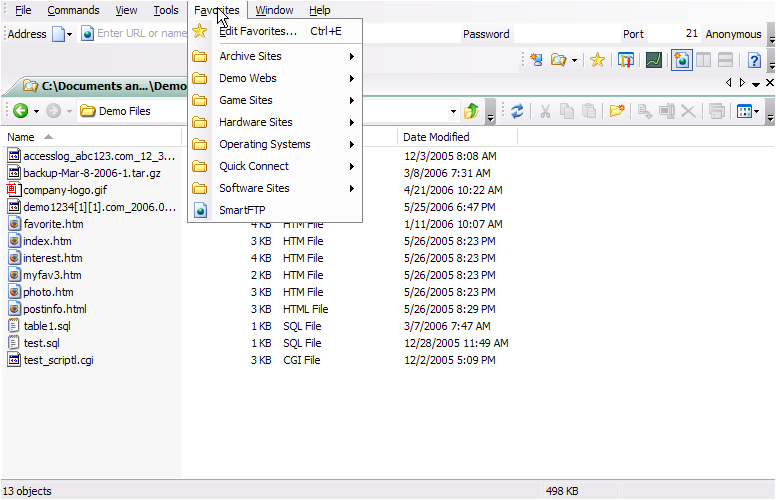Sort by the Name column header

[x=93, y=137]
